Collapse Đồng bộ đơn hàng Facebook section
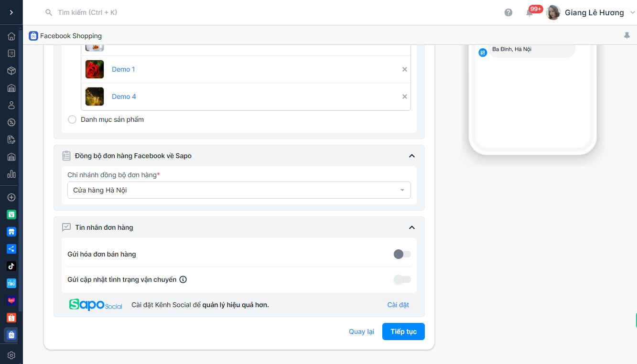The width and height of the screenshot is (637, 364). 412,156
